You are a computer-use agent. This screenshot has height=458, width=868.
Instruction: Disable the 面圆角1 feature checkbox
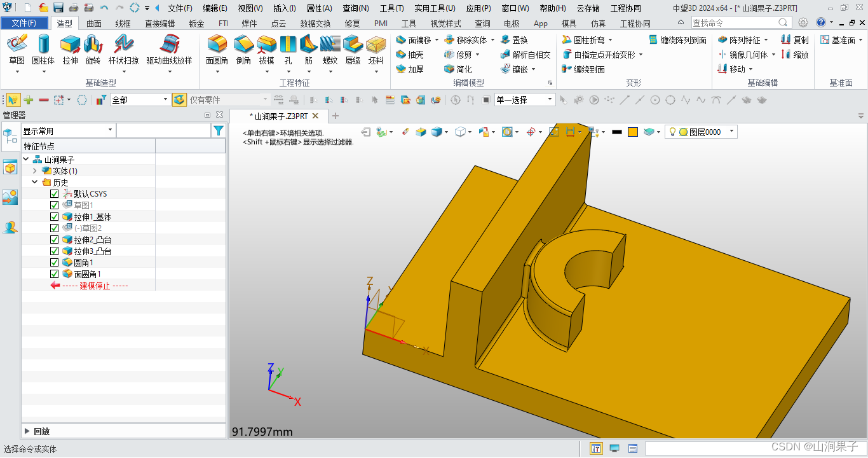pyautogui.click(x=55, y=274)
